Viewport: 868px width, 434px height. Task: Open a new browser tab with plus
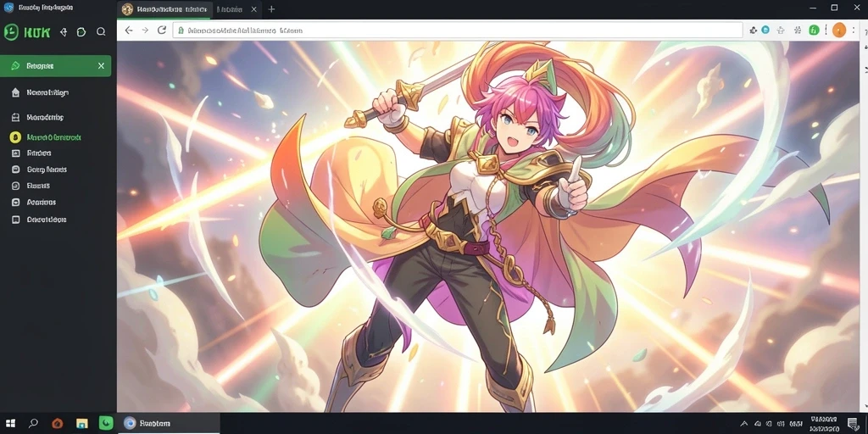click(x=271, y=9)
